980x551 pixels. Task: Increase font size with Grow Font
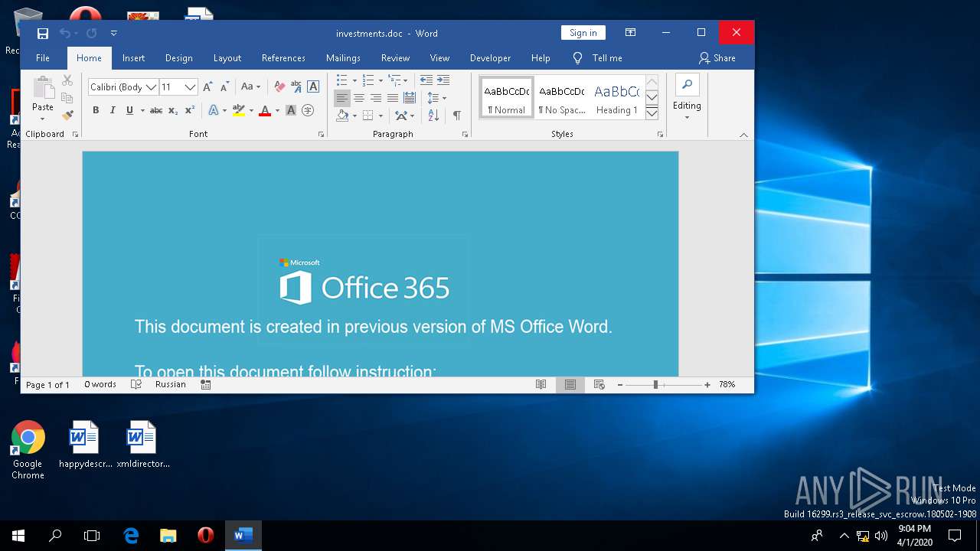tap(207, 87)
